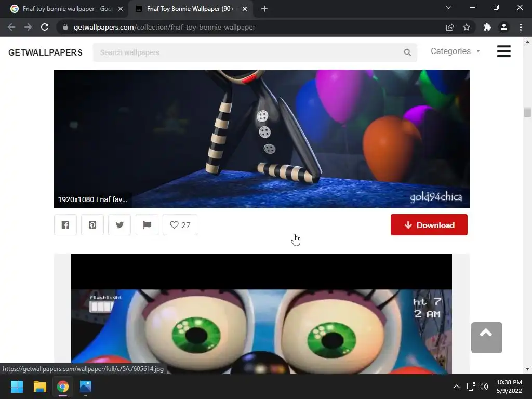Open tab search chevron in title bar
Viewport: 532px width, 399px height.
click(x=448, y=7)
